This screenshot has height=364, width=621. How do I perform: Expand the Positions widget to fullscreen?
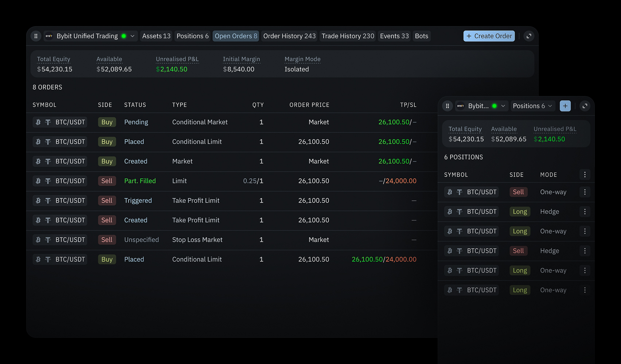pos(585,106)
